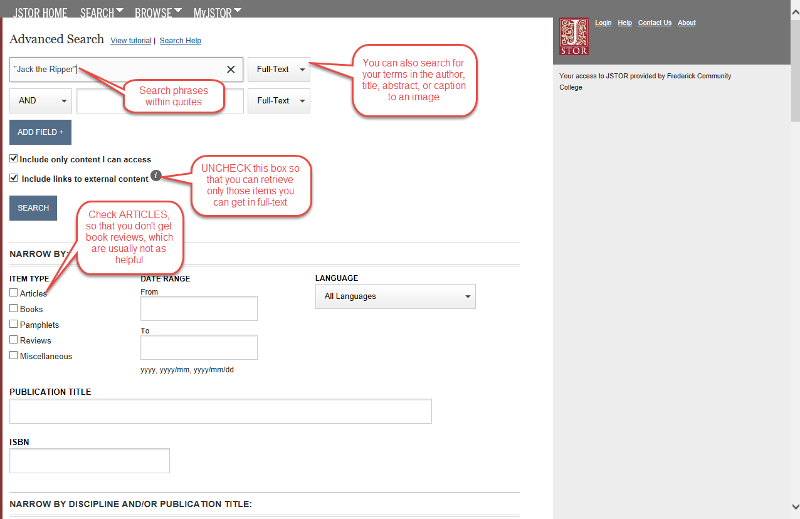Click the ISBN field
The image size is (800, 519).
point(89,461)
